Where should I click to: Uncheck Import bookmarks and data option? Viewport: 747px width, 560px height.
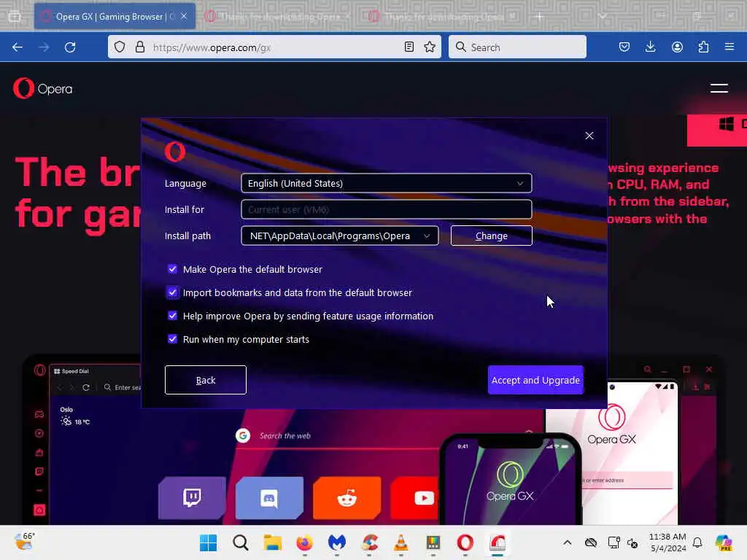click(172, 292)
